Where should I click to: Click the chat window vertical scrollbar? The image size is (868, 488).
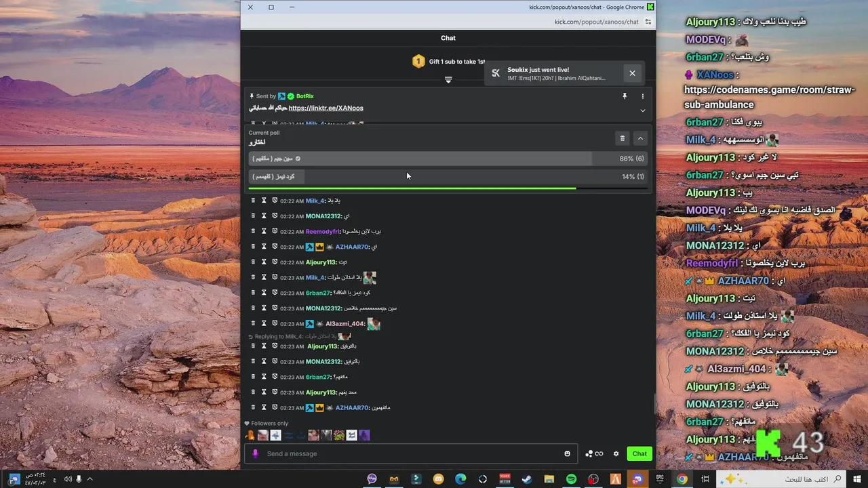[654, 405]
